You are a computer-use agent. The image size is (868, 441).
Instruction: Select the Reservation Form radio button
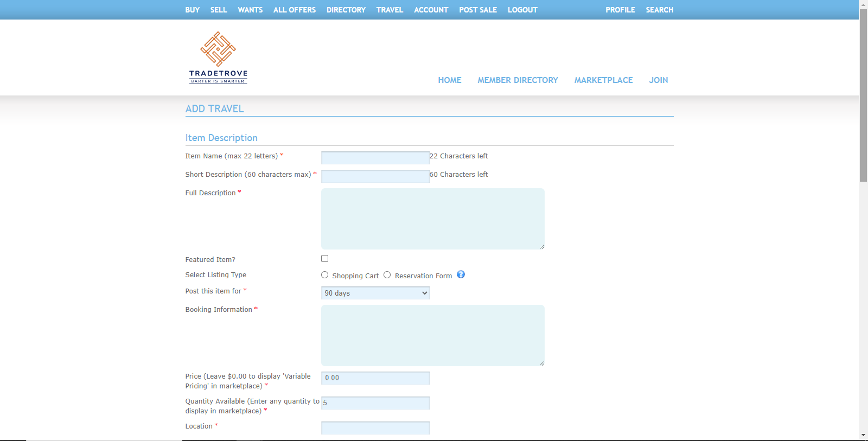click(x=387, y=275)
